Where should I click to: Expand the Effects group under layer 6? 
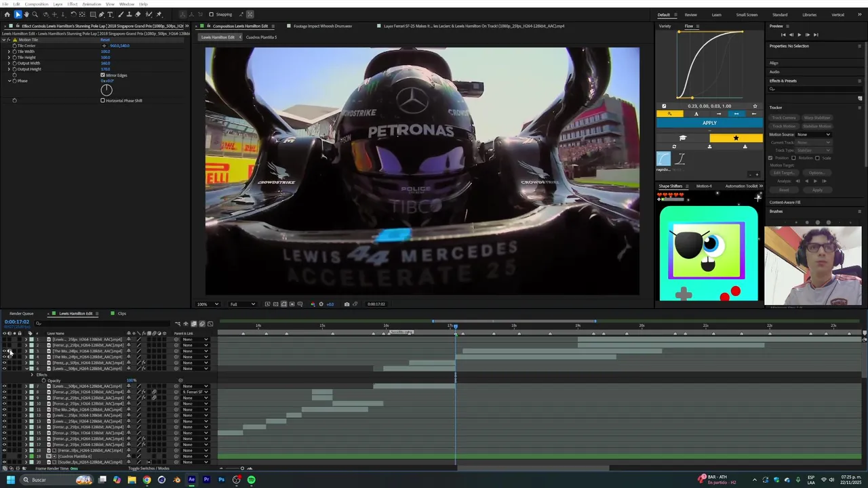(32, 375)
